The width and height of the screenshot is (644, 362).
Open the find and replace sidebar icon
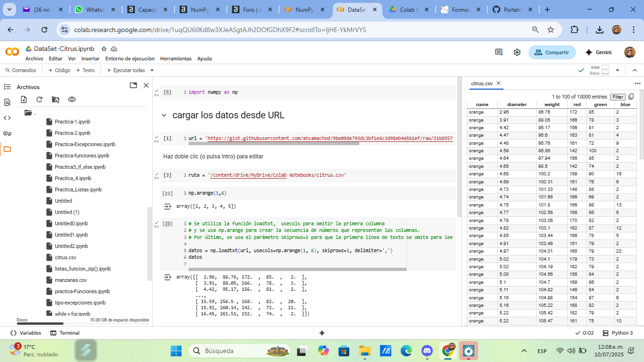pos(7,102)
